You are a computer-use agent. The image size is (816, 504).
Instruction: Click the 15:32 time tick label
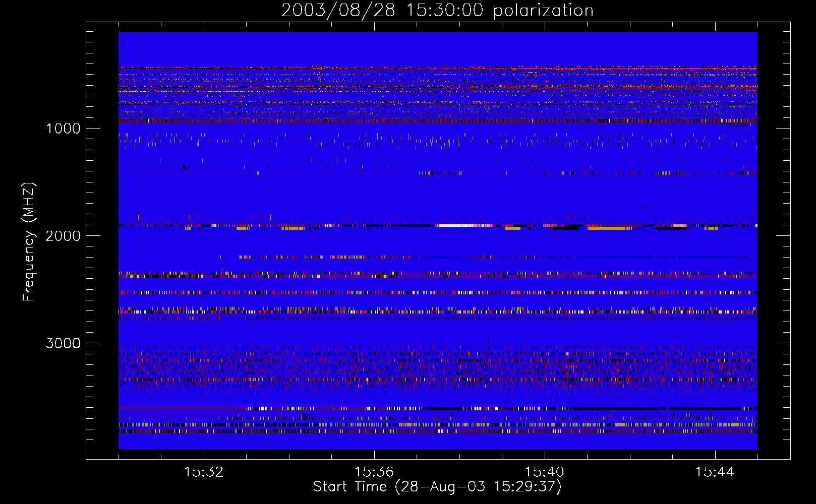[204, 472]
